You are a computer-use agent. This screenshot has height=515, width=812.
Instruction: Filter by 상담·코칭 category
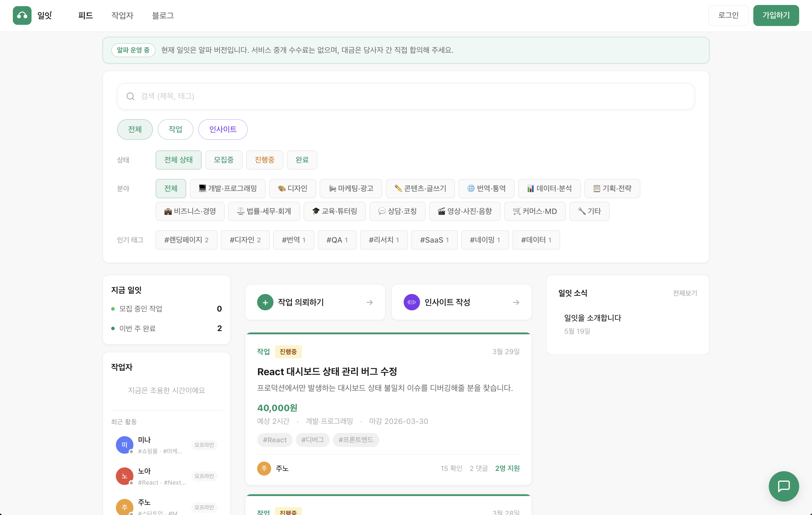tap(397, 211)
